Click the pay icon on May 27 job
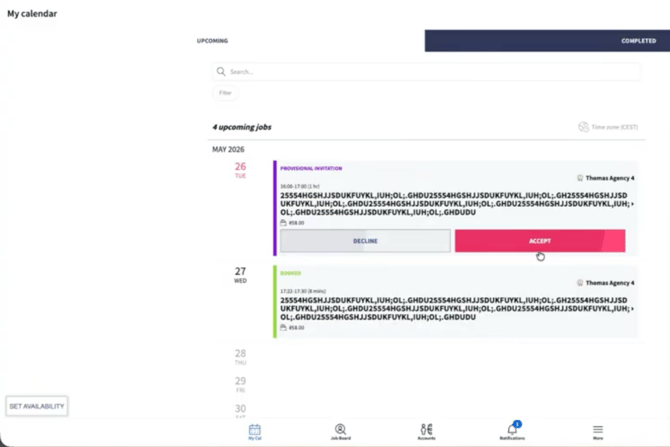Screen dimensions: 670x447 [x=283, y=327]
